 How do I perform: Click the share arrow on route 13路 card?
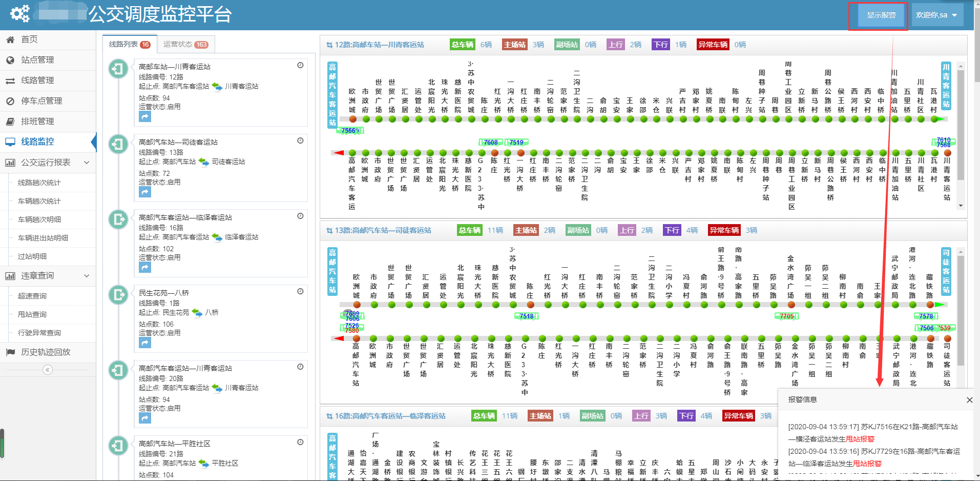click(145, 192)
